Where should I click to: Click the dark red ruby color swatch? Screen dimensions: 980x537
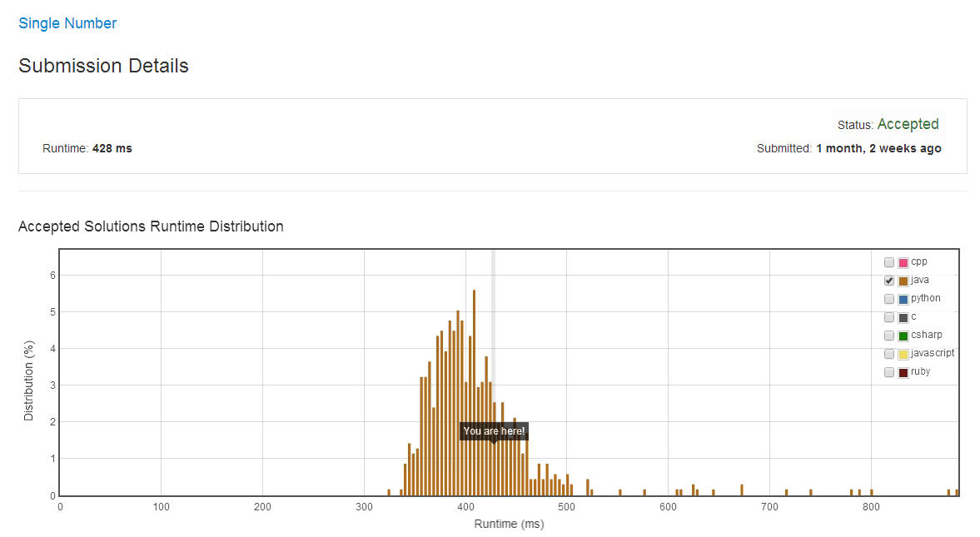903,373
